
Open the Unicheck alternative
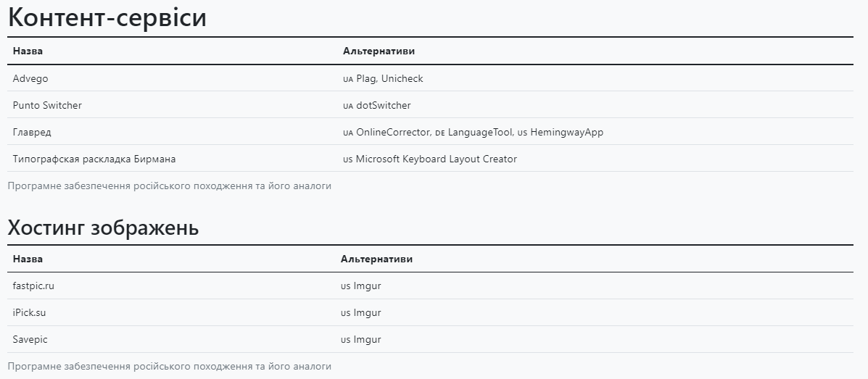(x=402, y=78)
